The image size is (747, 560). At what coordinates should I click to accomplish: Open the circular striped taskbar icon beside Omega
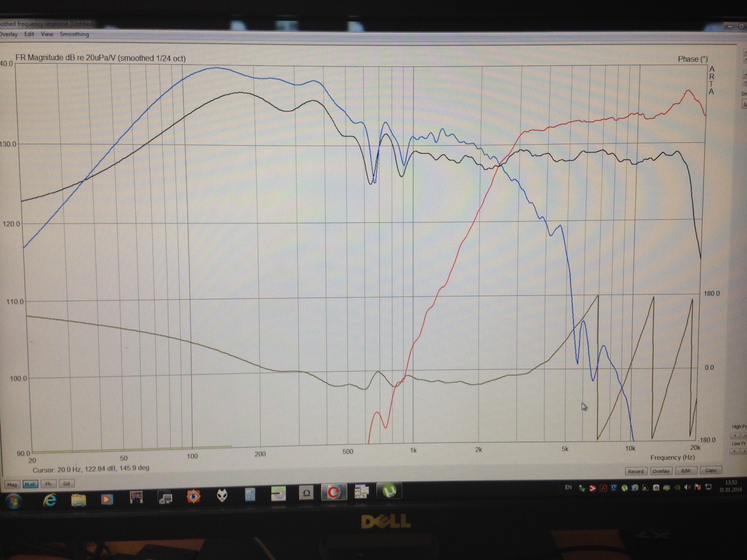pos(278,494)
